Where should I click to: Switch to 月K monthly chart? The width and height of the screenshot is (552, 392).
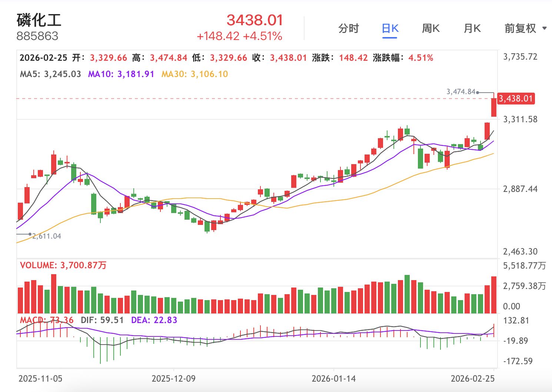(x=472, y=29)
